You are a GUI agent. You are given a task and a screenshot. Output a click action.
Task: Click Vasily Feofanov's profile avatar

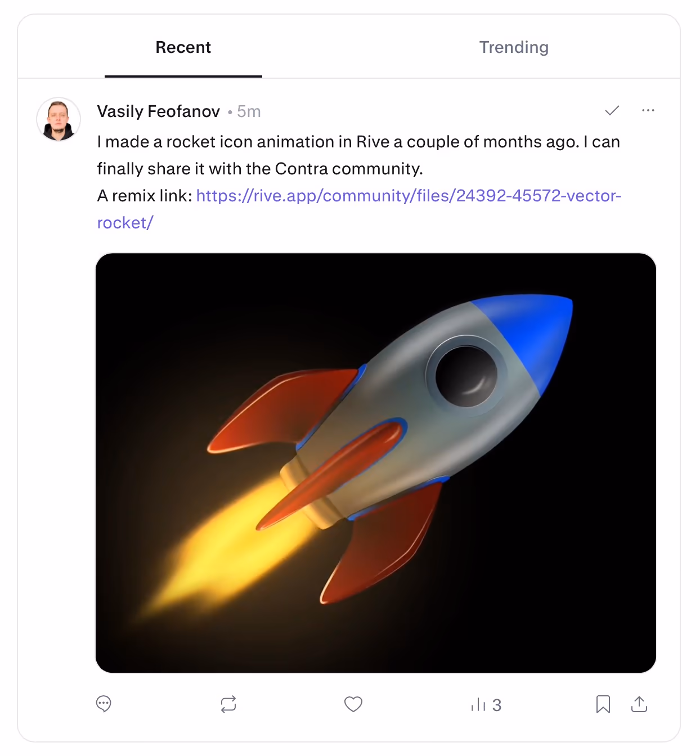[x=59, y=119]
